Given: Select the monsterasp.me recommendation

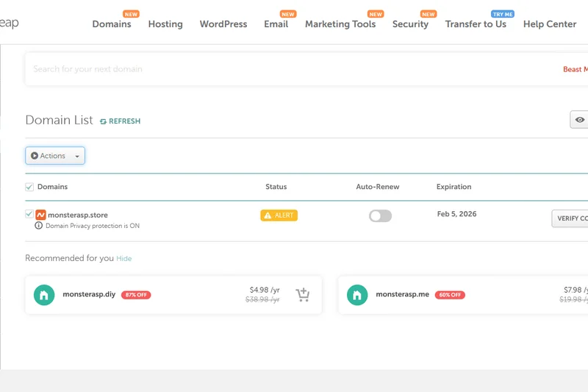Looking at the screenshot, I should (x=402, y=294).
